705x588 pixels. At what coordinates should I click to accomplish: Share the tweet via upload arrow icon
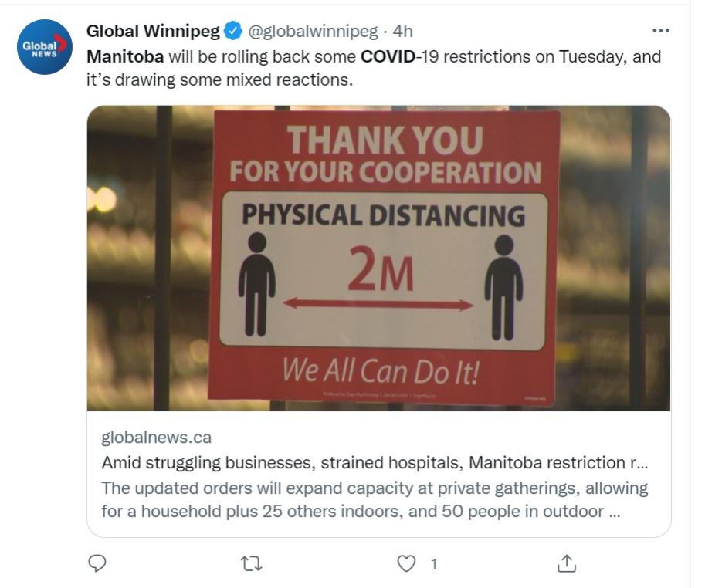[567, 564]
